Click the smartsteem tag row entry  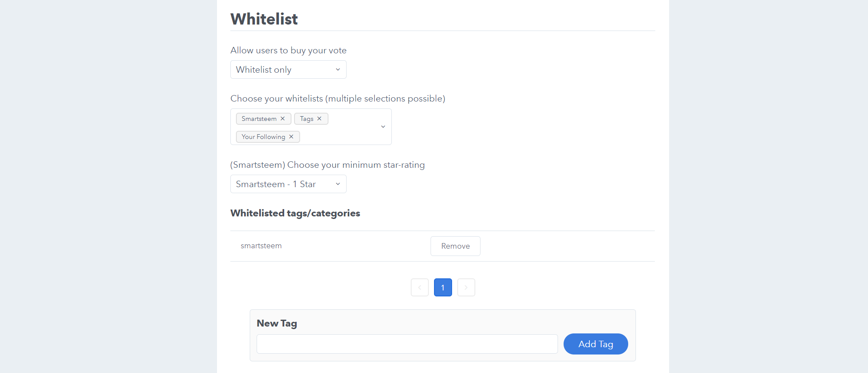pyautogui.click(x=261, y=246)
